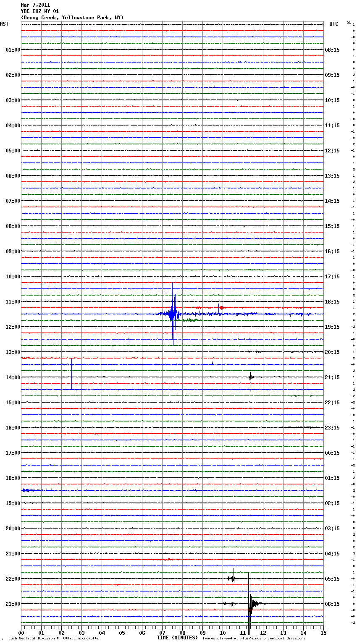357x644 pixels.
Task: Click the bottom axis minute label '10'
Action: (223, 633)
